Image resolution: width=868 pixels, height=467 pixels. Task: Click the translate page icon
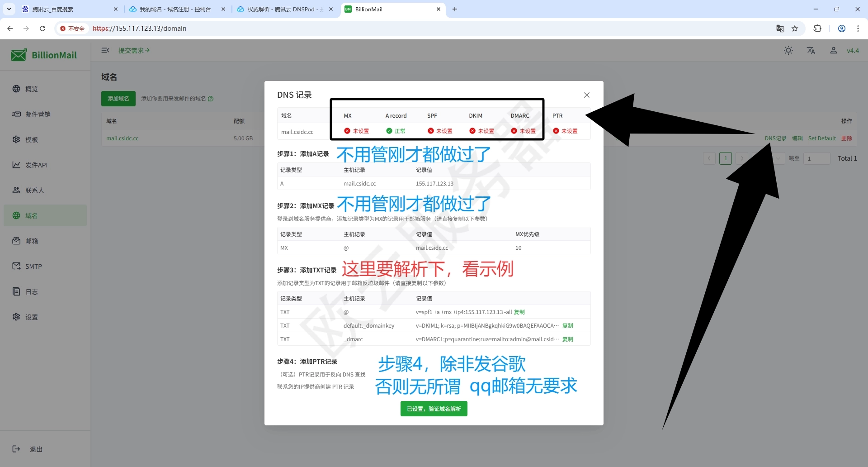(780, 29)
